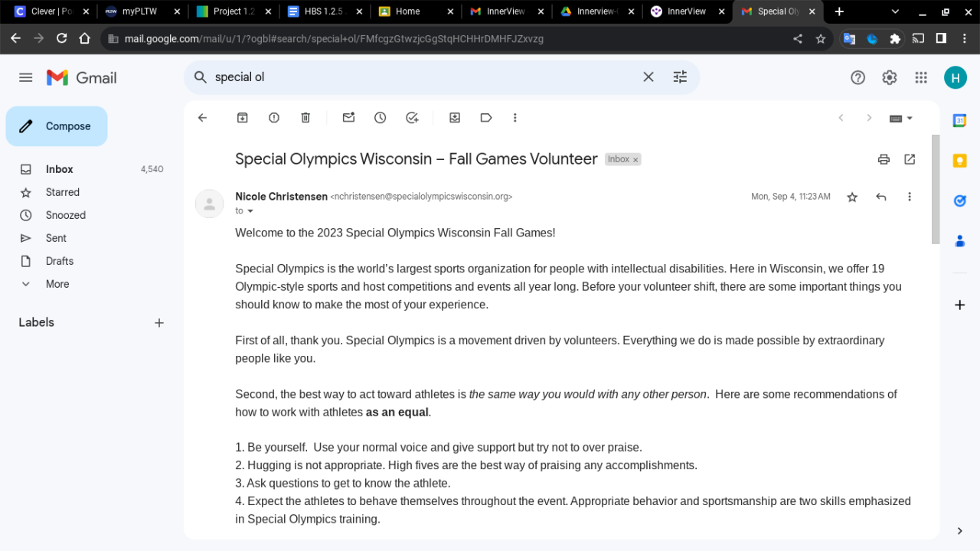This screenshot has width=980, height=551.
Task: Open the Chrome extensions puzzle menu
Action: [x=895, y=38]
